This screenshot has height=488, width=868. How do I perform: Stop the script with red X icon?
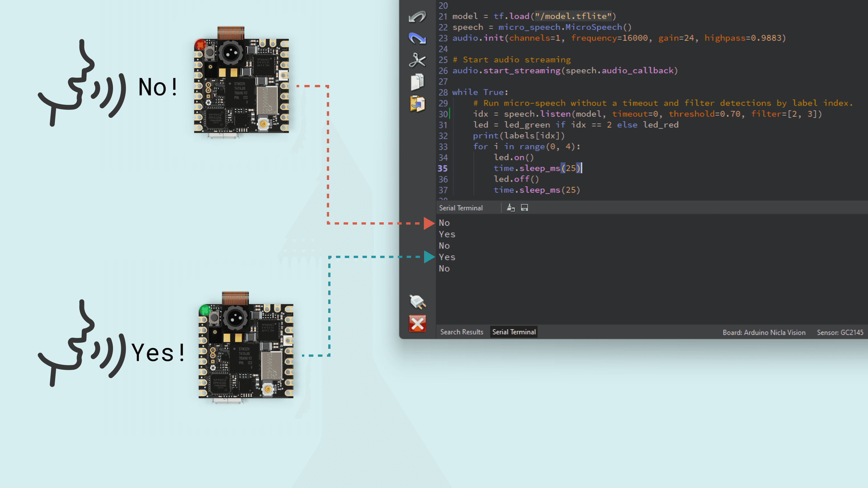[417, 324]
